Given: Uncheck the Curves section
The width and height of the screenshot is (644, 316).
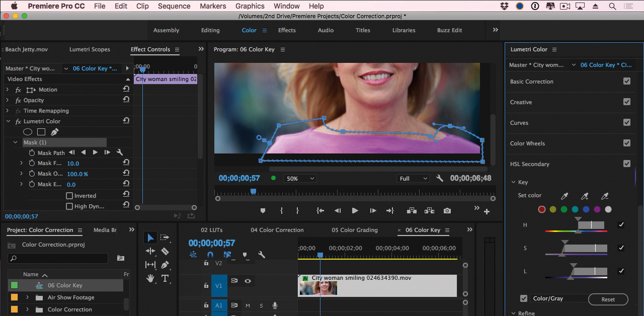Looking at the screenshot, I should point(627,122).
